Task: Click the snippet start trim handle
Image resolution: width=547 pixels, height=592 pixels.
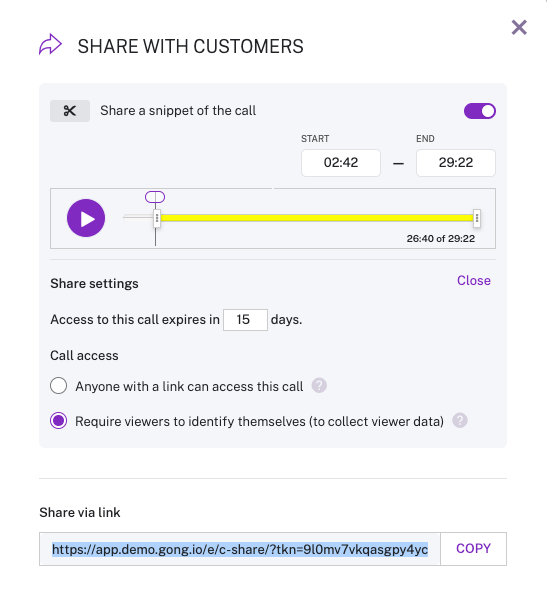Action: tap(157, 218)
